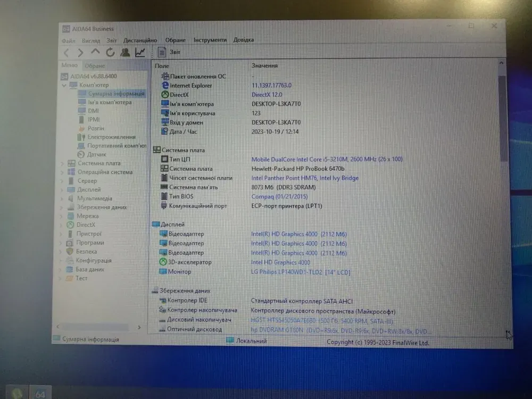
Task: Collapse the Комп'ютер tree node
Action: (x=63, y=85)
